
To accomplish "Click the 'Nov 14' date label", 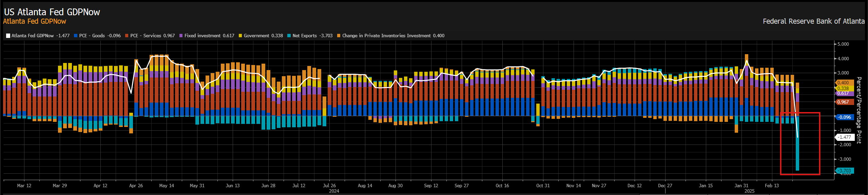I will [x=574, y=186].
